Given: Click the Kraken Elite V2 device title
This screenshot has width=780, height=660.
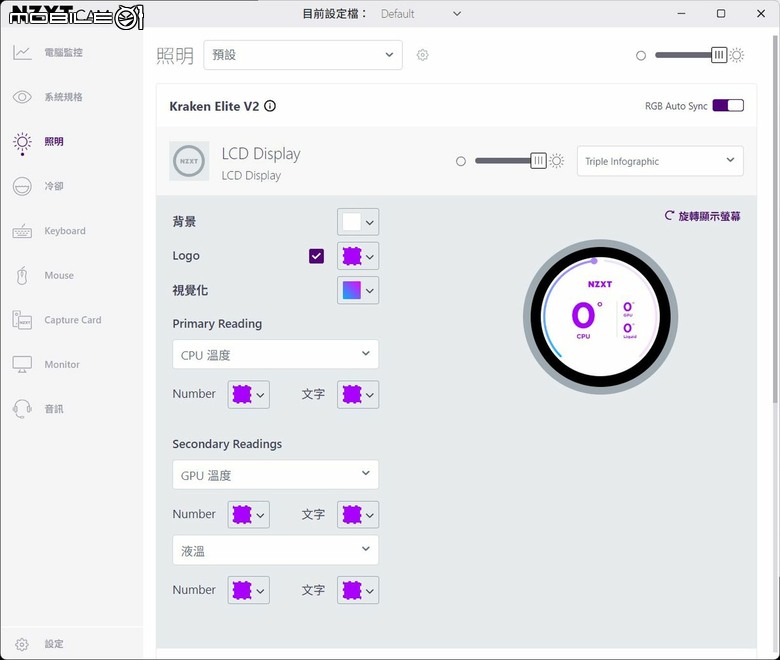Looking at the screenshot, I should 214,106.
